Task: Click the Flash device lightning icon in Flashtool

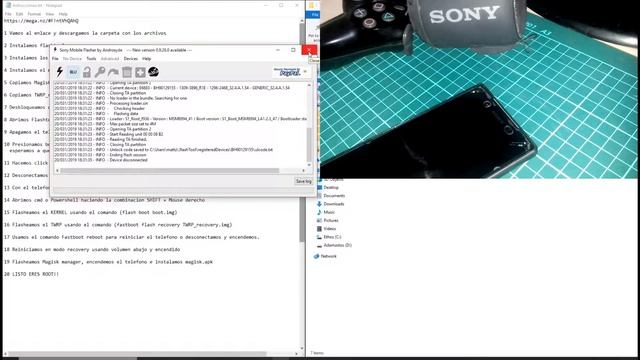Action: [x=60, y=72]
